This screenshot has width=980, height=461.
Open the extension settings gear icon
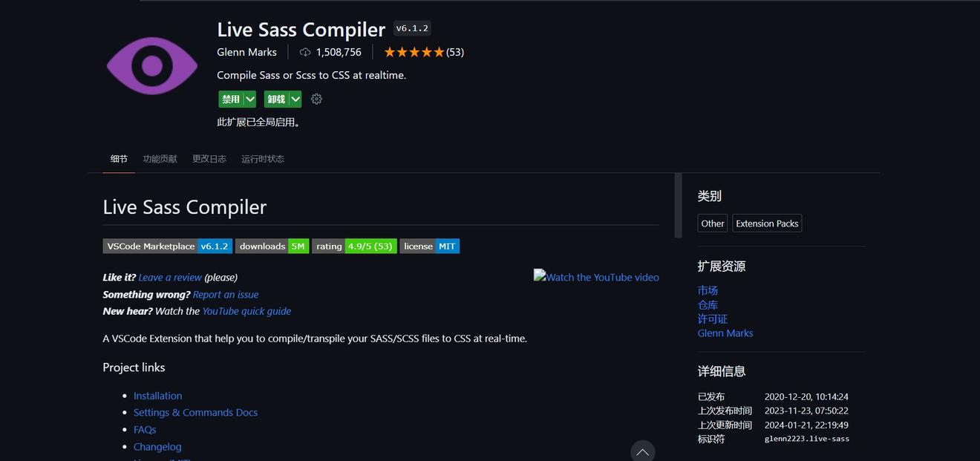pos(316,99)
